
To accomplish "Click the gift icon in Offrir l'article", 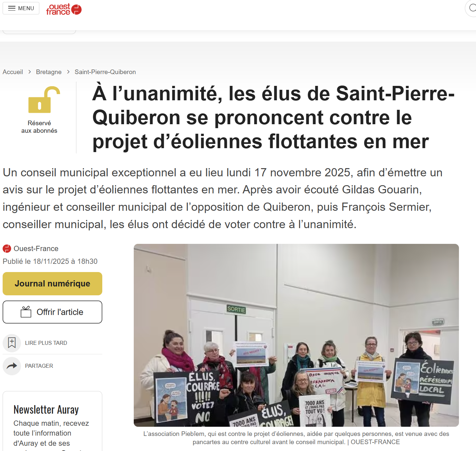I will [x=26, y=312].
